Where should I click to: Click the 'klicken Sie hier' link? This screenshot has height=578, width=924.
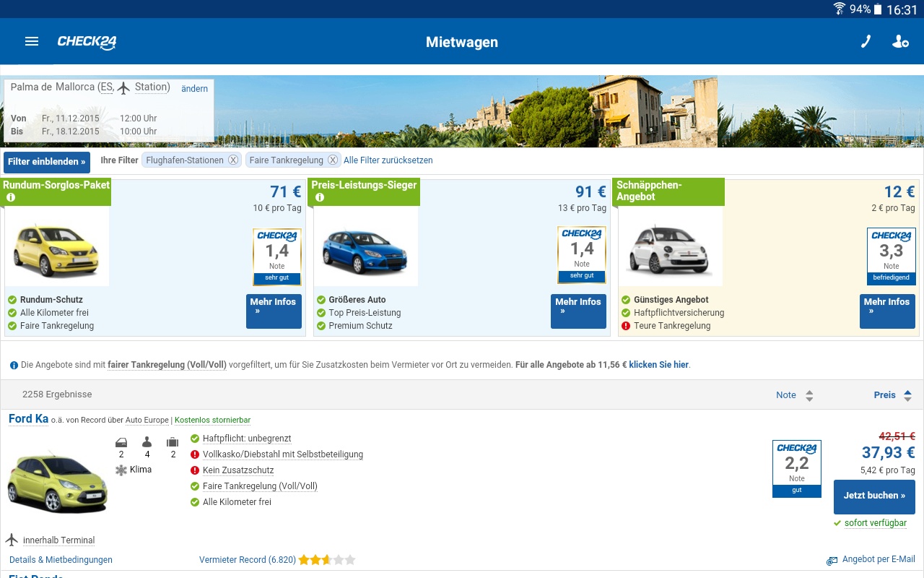click(658, 365)
